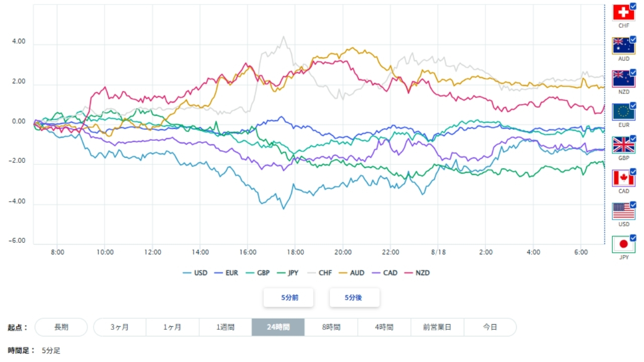The image size is (644, 362).
Task: Uncheck the CAD checkmark badge
Action: click(x=633, y=172)
